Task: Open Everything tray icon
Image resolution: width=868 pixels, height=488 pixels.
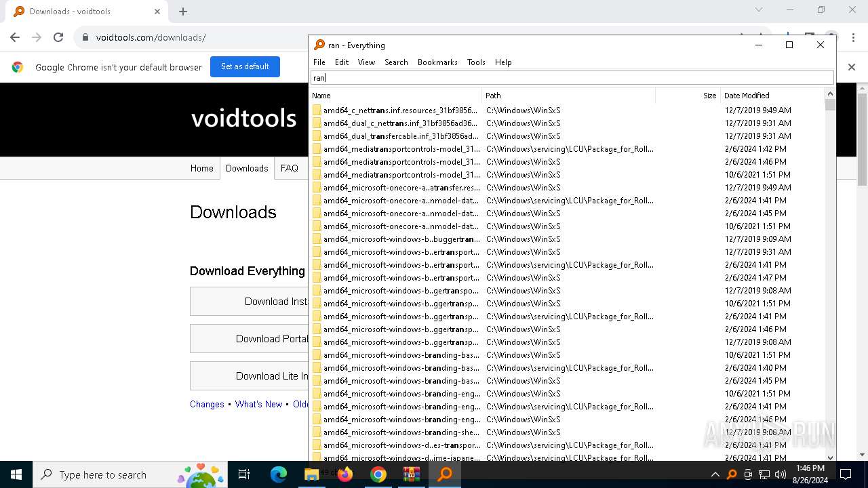Action: coord(732,474)
